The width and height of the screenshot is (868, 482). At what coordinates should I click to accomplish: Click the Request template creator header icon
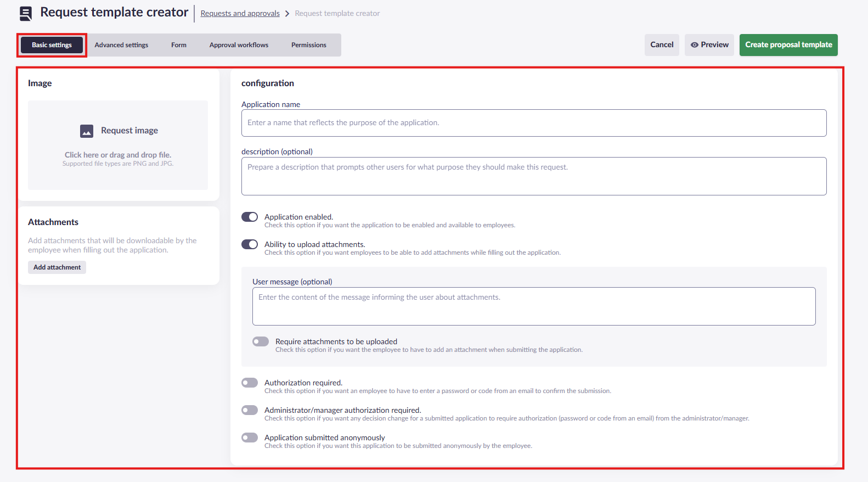click(x=26, y=14)
